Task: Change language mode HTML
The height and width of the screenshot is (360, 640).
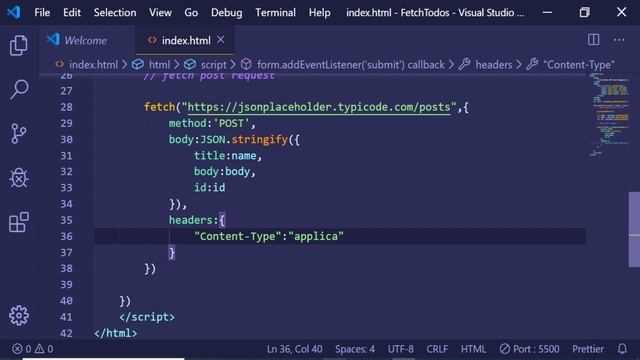Action: point(473,349)
